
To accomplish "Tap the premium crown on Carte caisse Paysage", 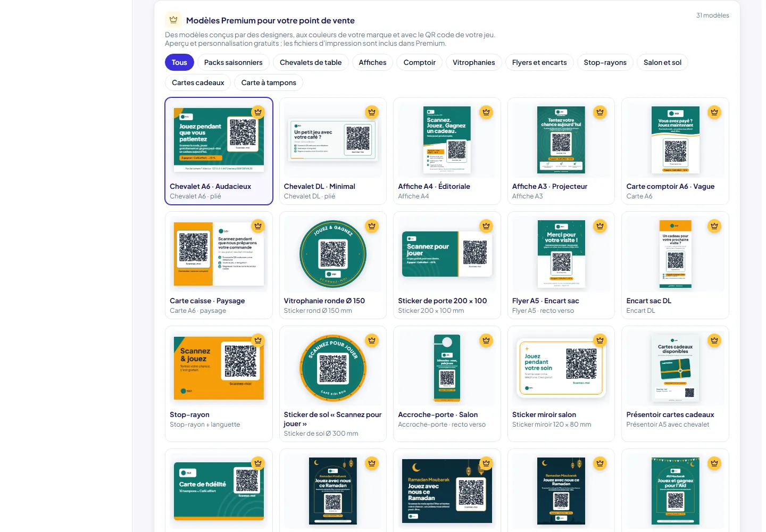I will coord(258,226).
